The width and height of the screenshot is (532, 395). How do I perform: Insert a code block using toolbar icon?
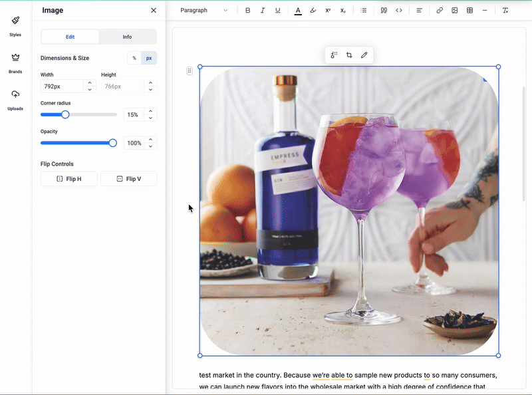(x=399, y=11)
